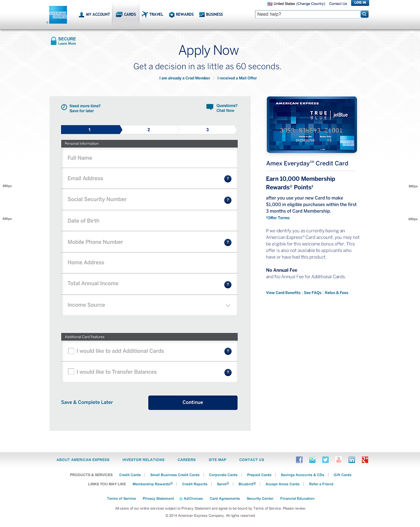Open Membership Rewards footer link
The height and width of the screenshot is (527, 420).
pos(153,484)
